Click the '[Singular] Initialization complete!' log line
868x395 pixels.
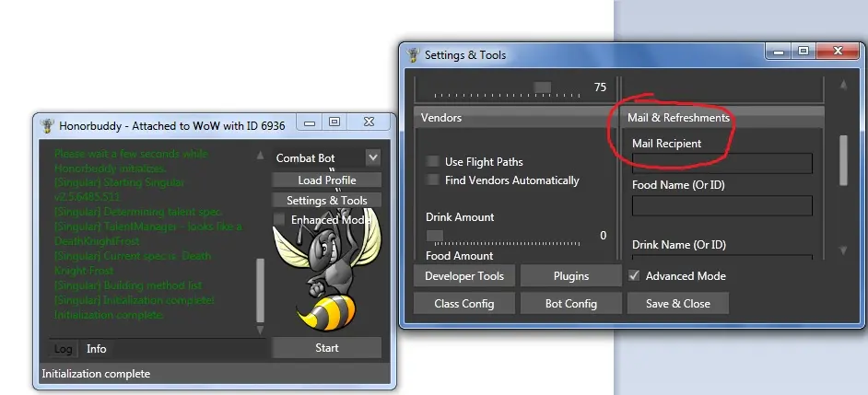tap(135, 300)
